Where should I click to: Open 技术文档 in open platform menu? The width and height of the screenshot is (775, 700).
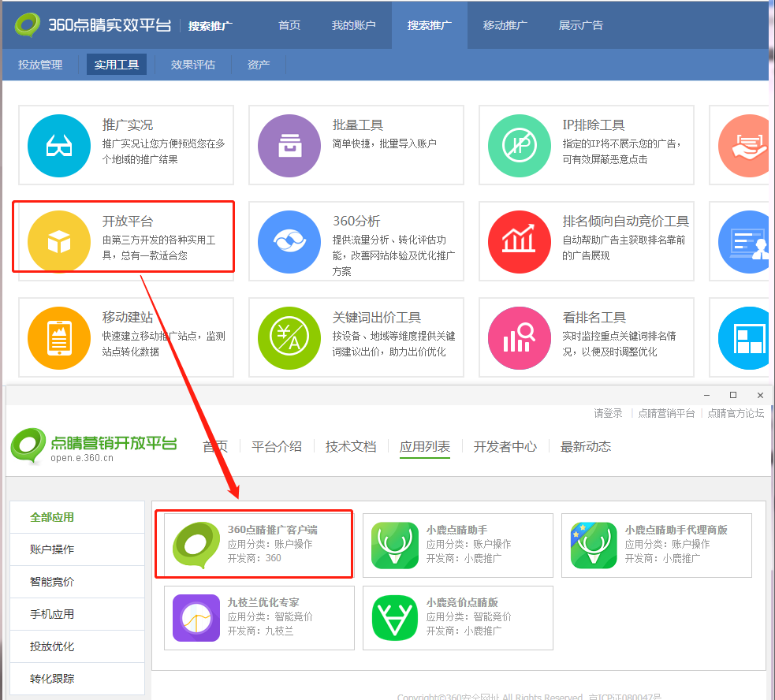pos(350,446)
